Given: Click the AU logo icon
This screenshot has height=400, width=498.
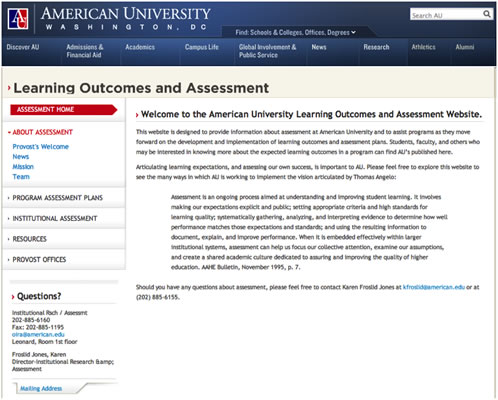Looking at the screenshot, I should pos(18,19).
